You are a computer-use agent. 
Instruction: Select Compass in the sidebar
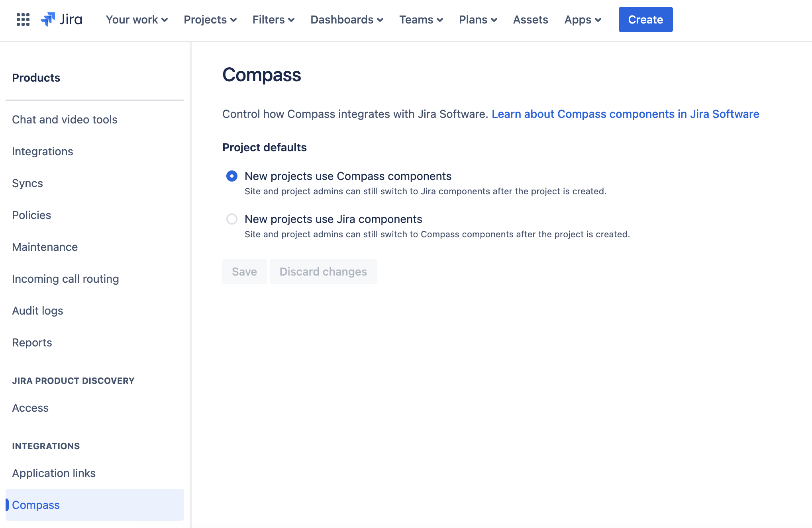click(x=35, y=505)
